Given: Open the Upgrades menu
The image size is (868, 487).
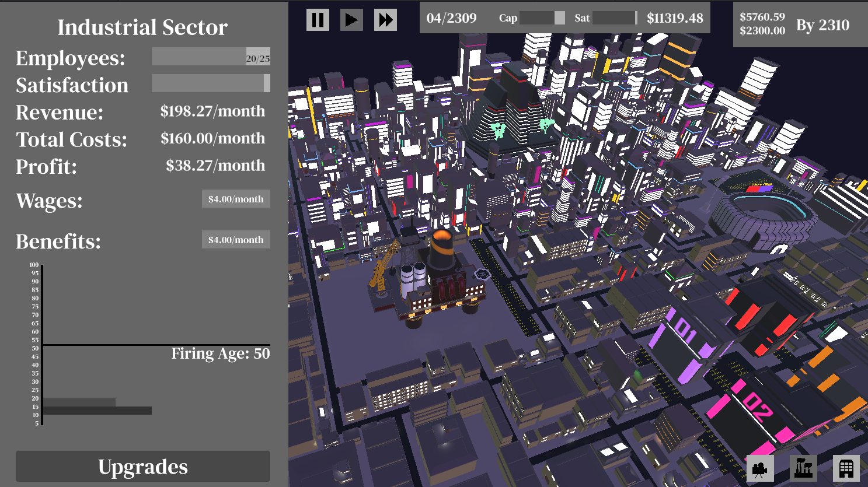Looking at the screenshot, I should [142, 466].
